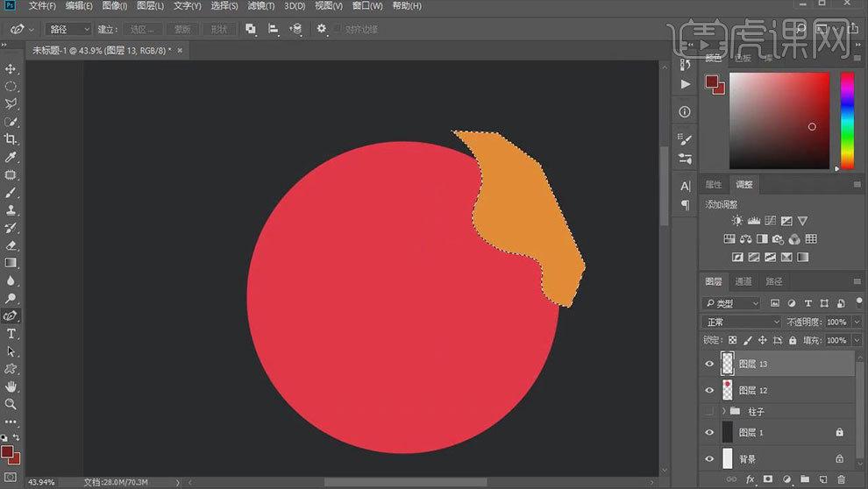868x489 pixels.
Task: Click the rainbow hue slider
Action: pyautogui.click(x=847, y=120)
